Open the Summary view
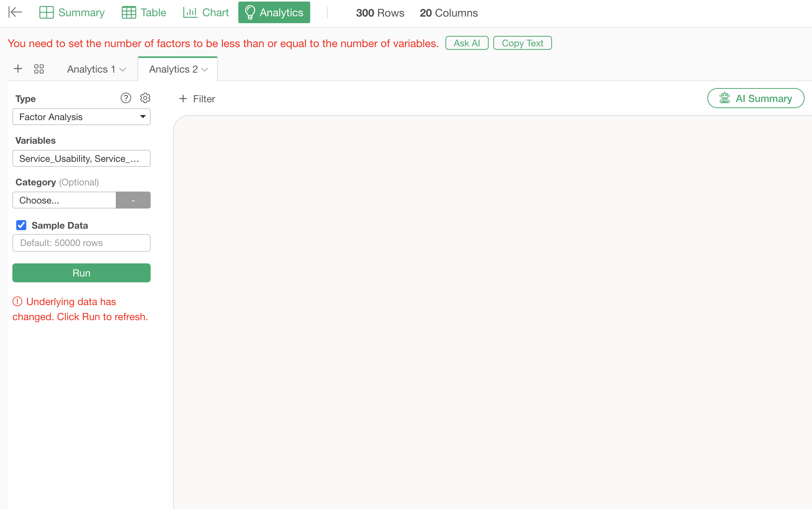Screen dimensions: 812x509 72,12
